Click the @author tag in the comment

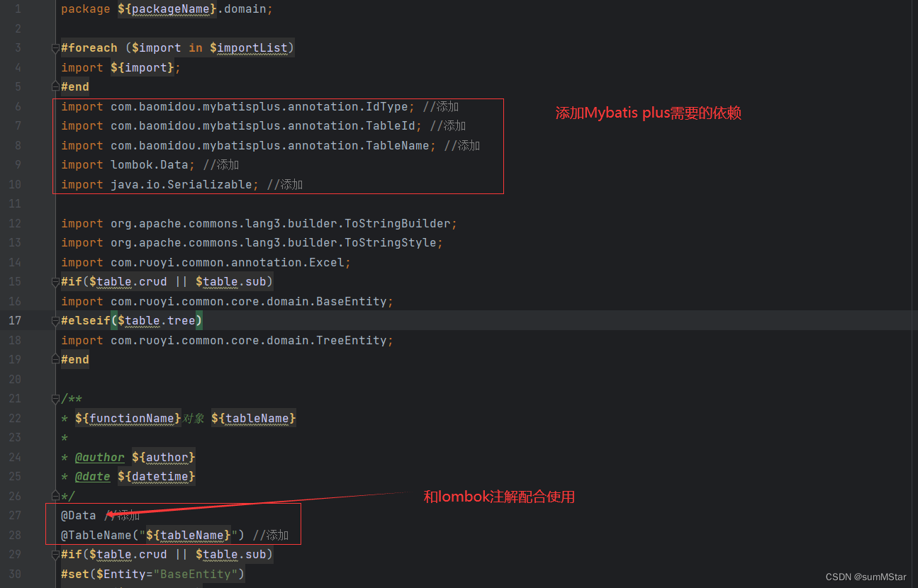100,457
